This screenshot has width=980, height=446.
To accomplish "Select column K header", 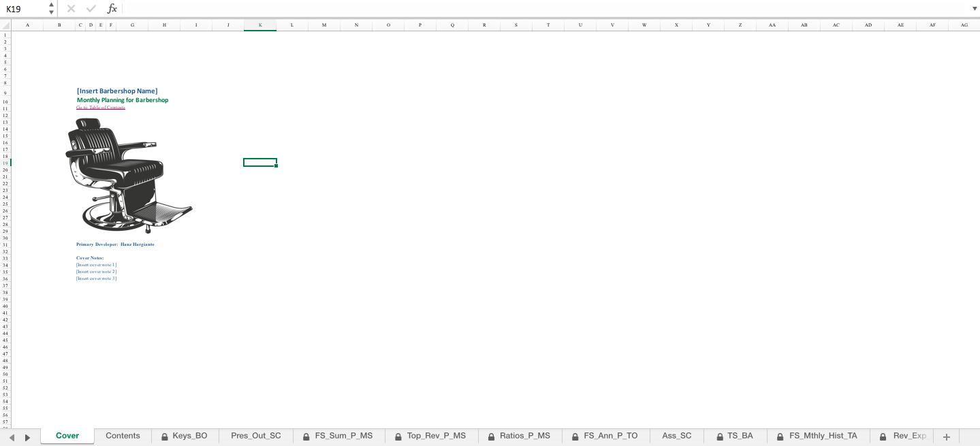I will [x=260, y=25].
